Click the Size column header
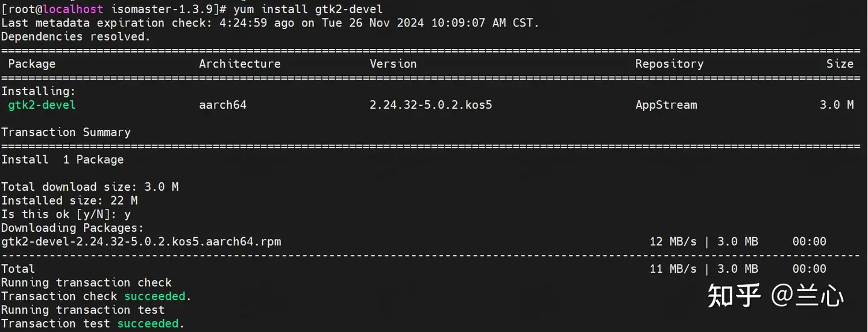The width and height of the screenshot is (868, 332). tap(840, 64)
